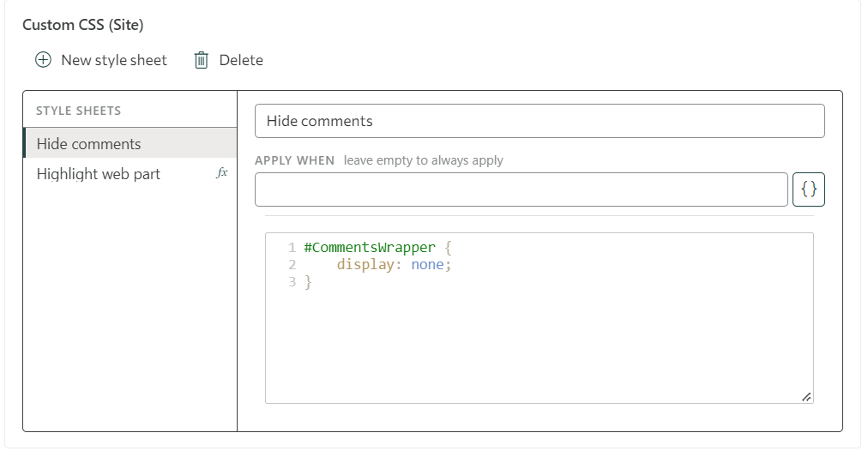
Task: Click the fx icon beside Highlight web part
Action: (x=221, y=172)
